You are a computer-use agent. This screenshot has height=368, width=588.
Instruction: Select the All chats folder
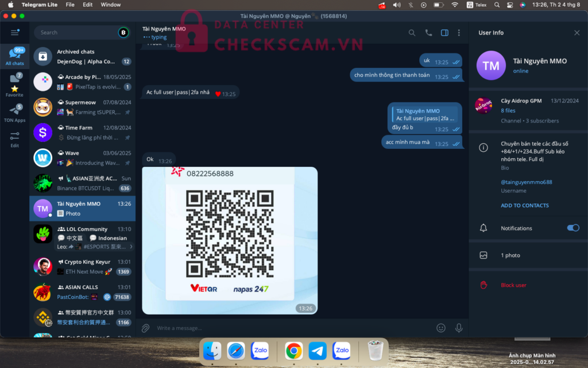pyautogui.click(x=14, y=56)
